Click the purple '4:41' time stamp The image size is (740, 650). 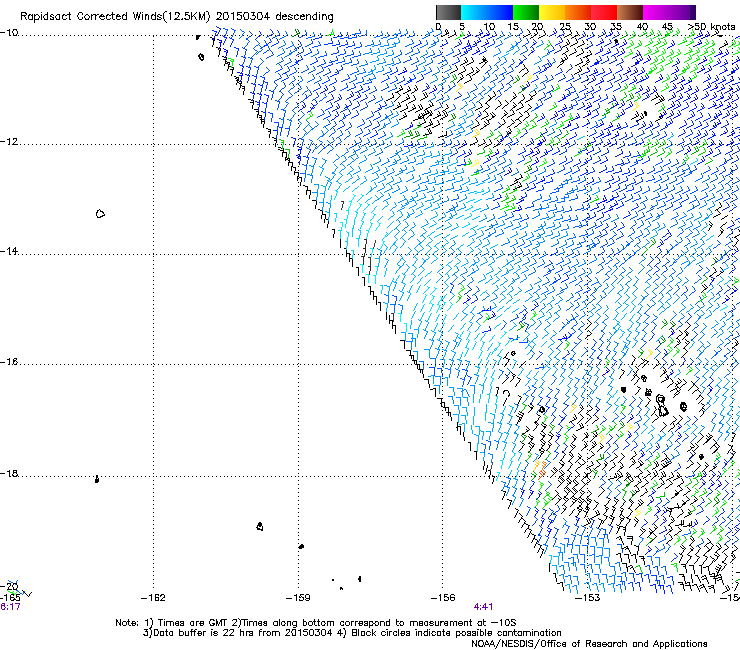[x=484, y=607]
